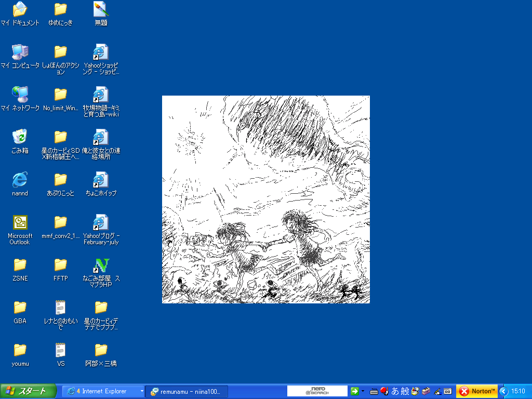Select the しょぼんのアクション folder
Viewport: 532px width, 399px height.
pyautogui.click(x=60, y=60)
